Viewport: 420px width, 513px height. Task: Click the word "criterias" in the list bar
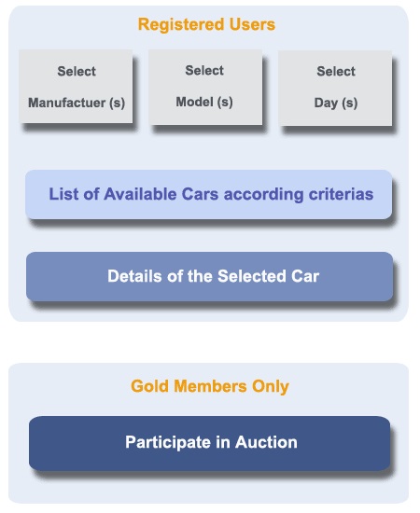(x=341, y=194)
